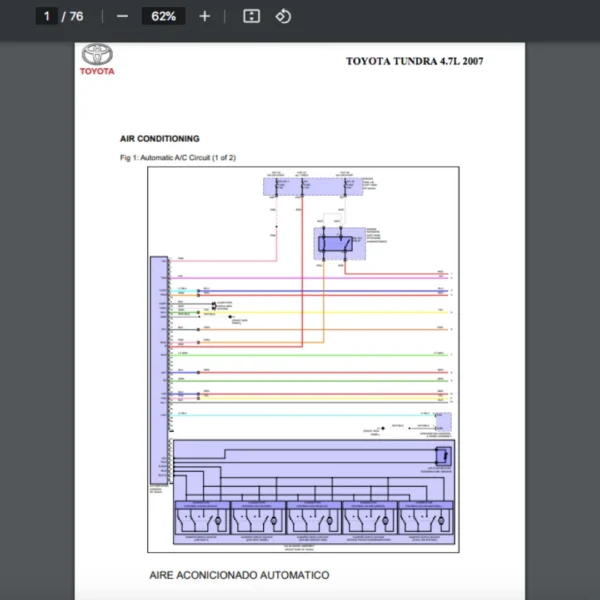
Task: Click the rightmost damper servo switch module
Action: tap(424, 518)
